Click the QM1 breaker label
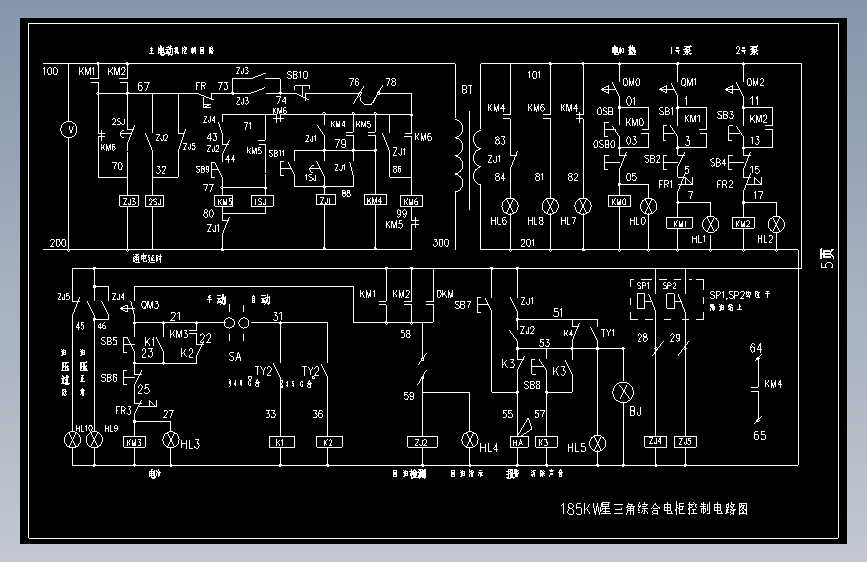This screenshot has height=562, width=867. coord(688,82)
